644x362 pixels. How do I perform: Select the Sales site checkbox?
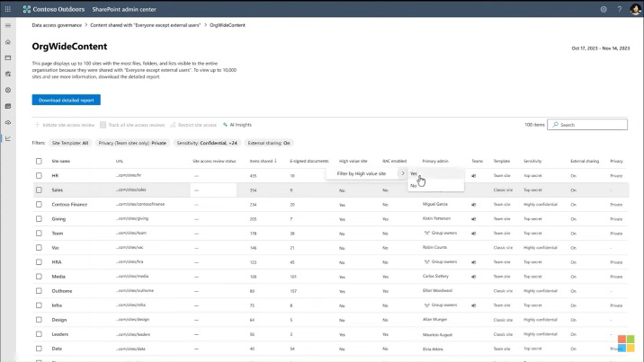pos(39,190)
